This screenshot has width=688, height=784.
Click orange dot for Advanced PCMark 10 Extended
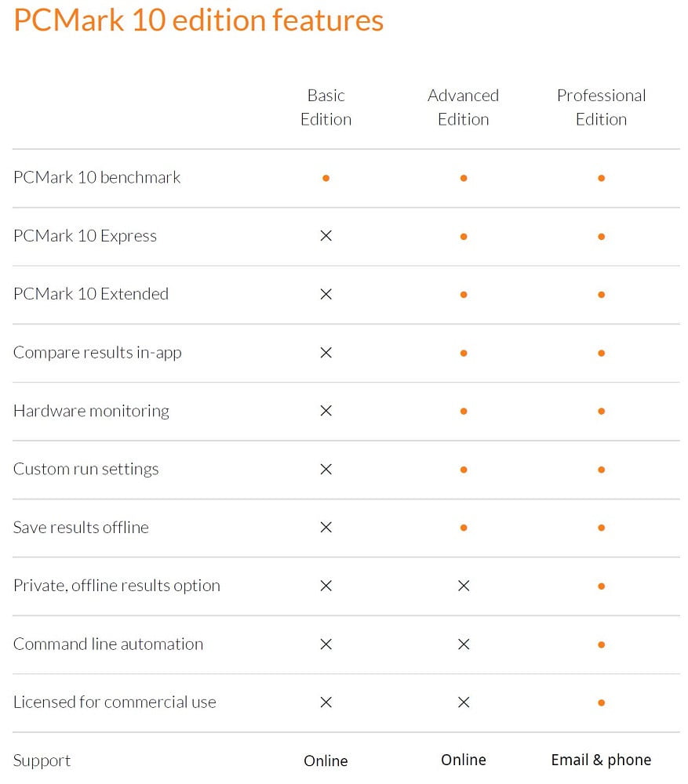point(464,295)
